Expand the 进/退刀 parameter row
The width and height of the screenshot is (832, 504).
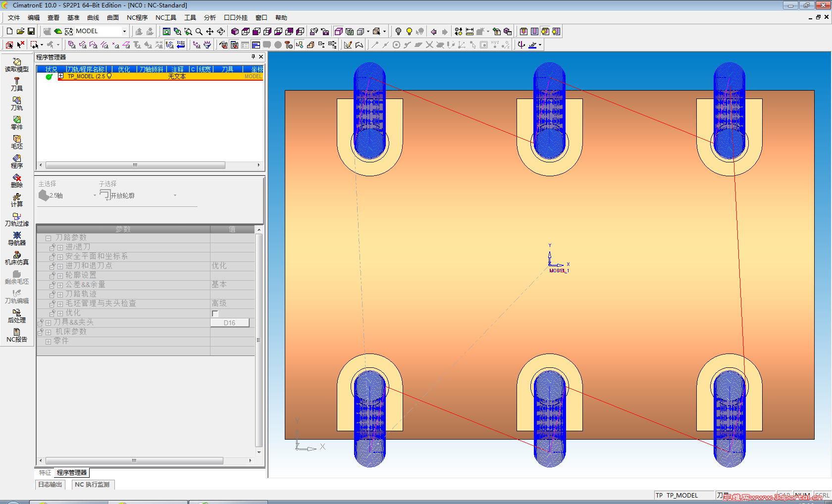(x=60, y=248)
